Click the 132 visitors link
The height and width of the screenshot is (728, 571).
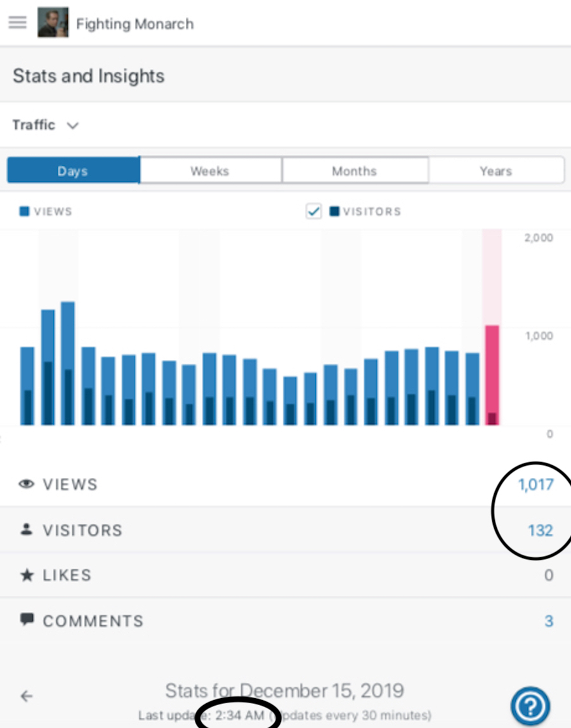tap(540, 530)
